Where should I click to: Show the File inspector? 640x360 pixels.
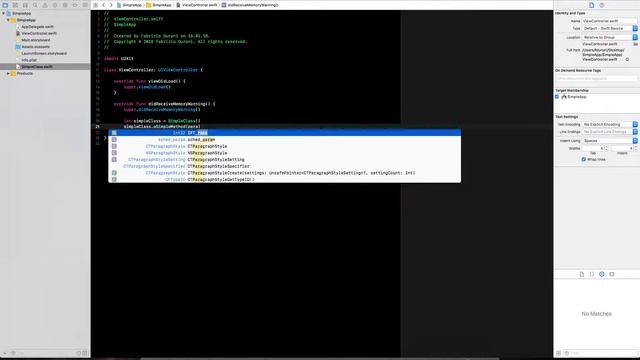coord(591,5)
